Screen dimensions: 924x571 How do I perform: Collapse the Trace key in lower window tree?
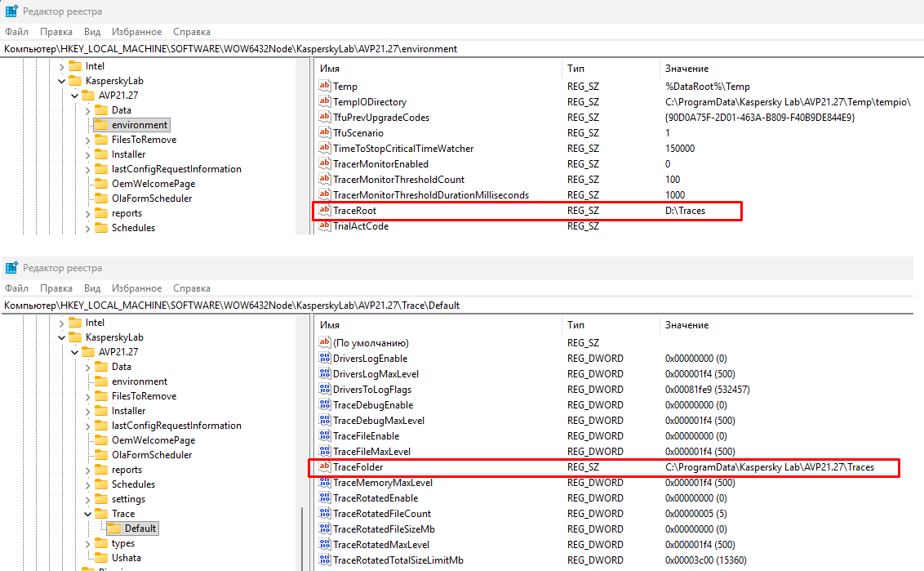[x=87, y=514]
